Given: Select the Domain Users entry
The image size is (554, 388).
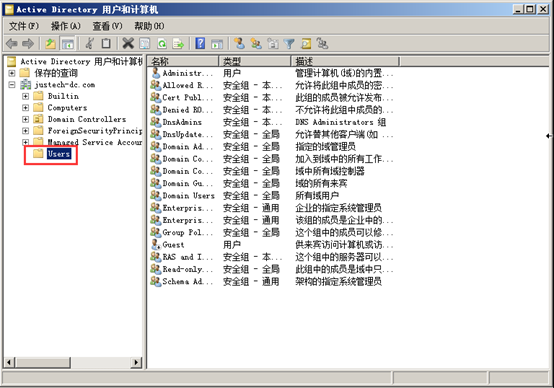Looking at the screenshot, I should [x=188, y=195].
